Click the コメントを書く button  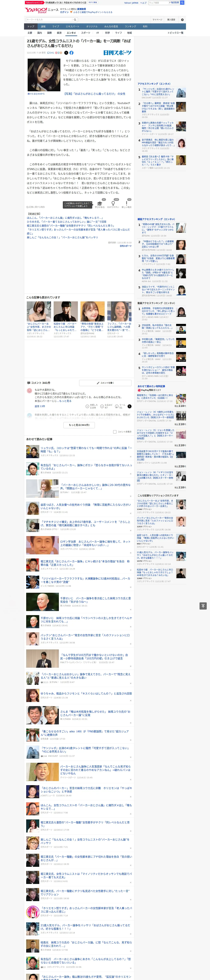click(x=105, y=383)
